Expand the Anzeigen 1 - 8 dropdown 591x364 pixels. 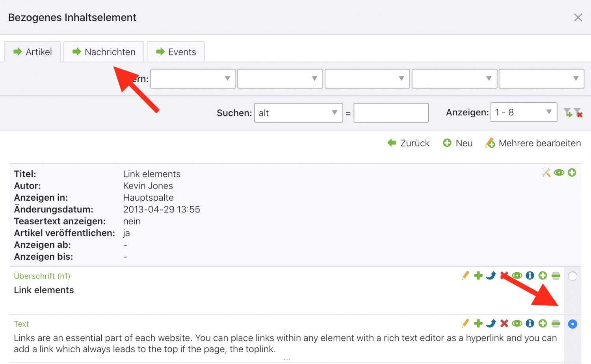pos(524,112)
